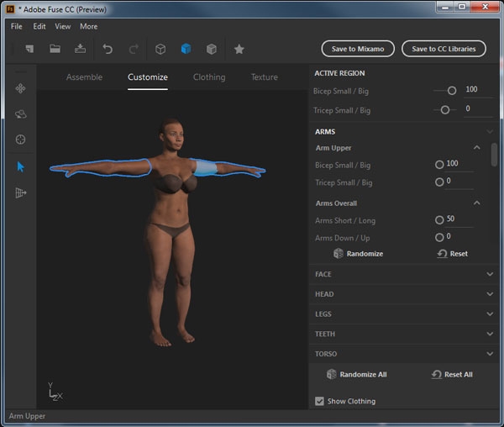This screenshot has height=427, width=504.
Task: Select the blue shaded cube display icon
Action: (186, 49)
